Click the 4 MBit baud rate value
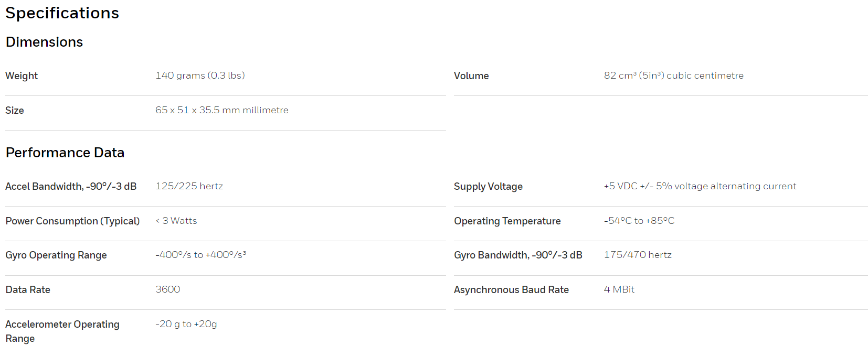 point(619,289)
